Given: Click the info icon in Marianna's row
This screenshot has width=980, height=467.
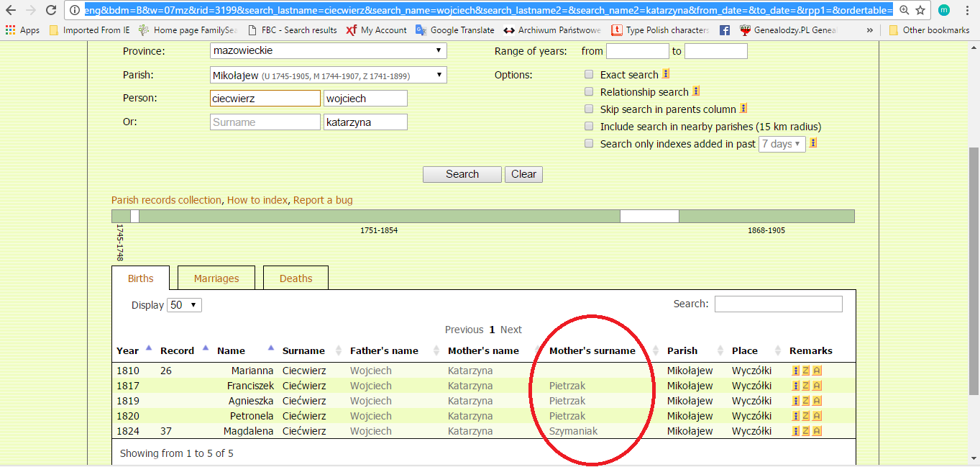Looking at the screenshot, I should pos(795,371).
